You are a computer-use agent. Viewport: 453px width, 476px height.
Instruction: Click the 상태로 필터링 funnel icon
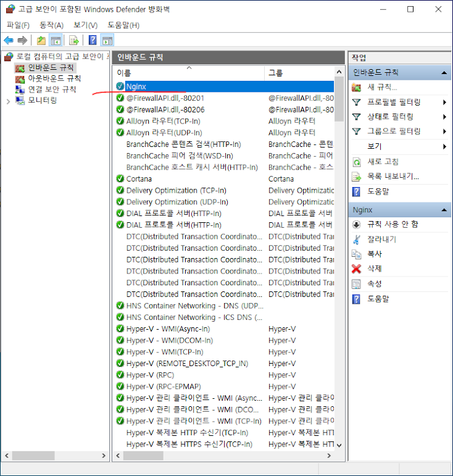pyautogui.click(x=357, y=117)
